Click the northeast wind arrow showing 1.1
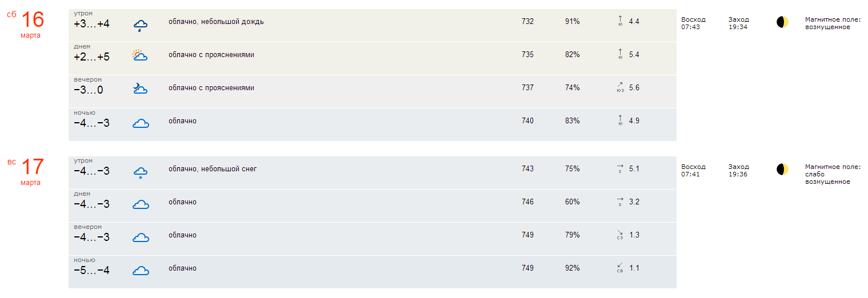The width and height of the screenshot is (868, 298). (620, 268)
